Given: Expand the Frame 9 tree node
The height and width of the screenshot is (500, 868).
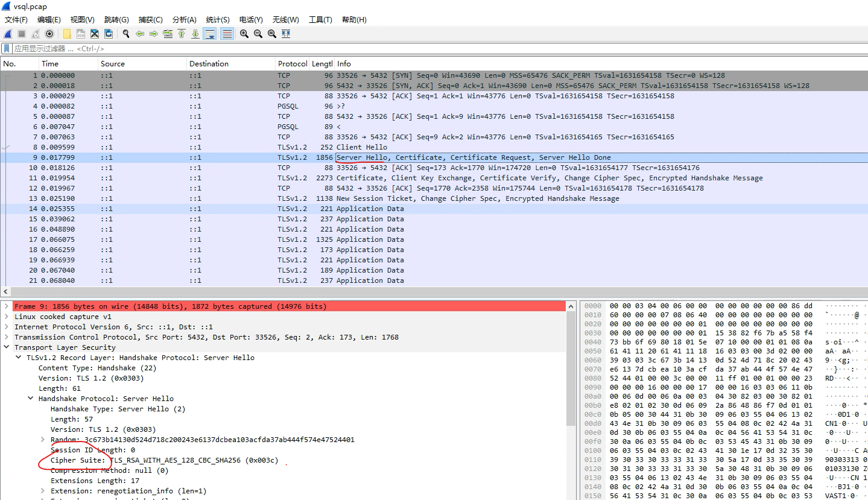Looking at the screenshot, I should pyautogui.click(x=7, y=306).
